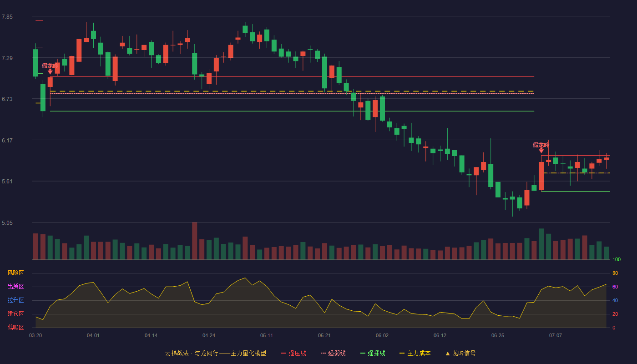Click the 100 indicator scale value

pos(617,260)
